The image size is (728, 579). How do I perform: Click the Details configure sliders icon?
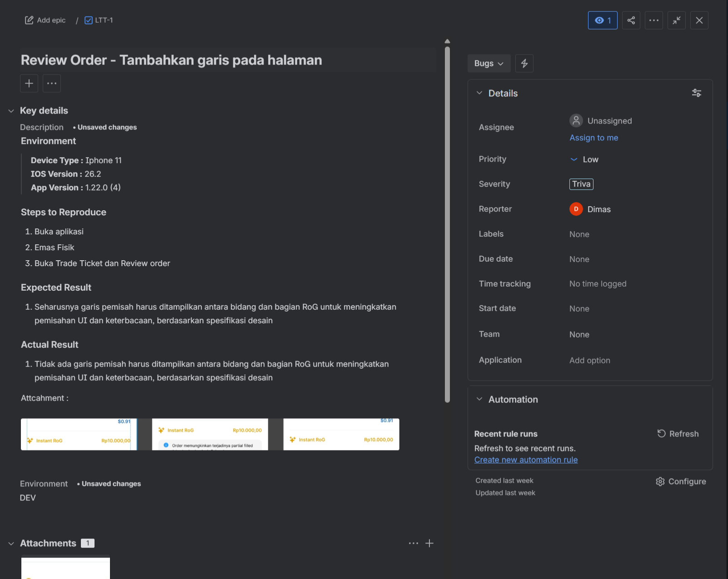click(x=697, y=93)
